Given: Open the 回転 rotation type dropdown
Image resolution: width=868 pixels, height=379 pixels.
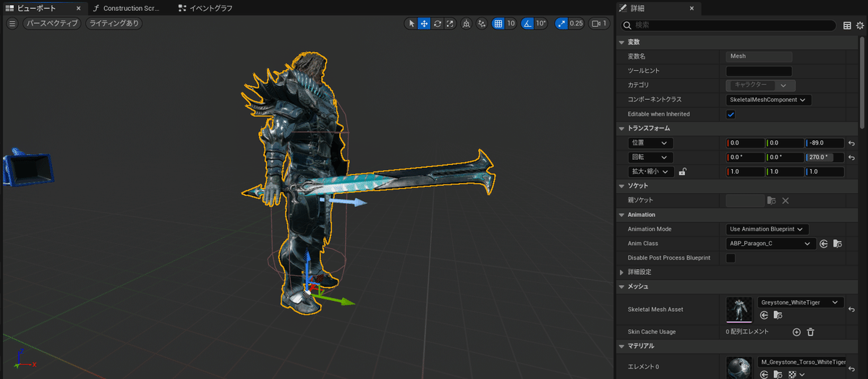Looking at the screenshot, I should [x=652, y=158].
